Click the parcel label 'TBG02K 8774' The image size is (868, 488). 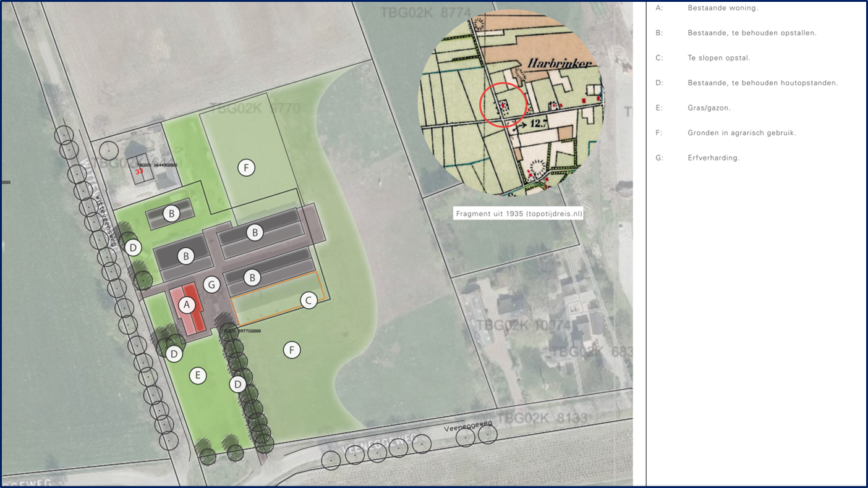pyautogui.click(x=425, y=12)
